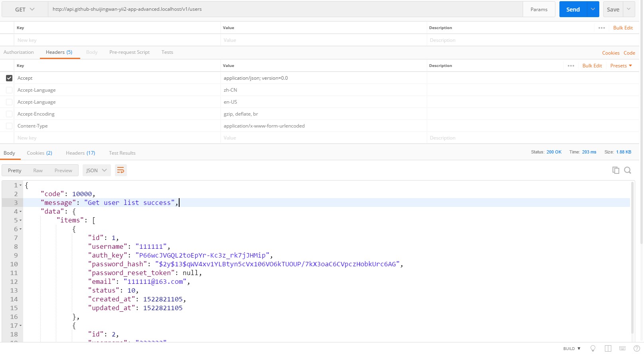This screenshot has width=644, height=354.
Task: Toggle two-pane layout icon in status bar
Action: click(x=608, y=348)
